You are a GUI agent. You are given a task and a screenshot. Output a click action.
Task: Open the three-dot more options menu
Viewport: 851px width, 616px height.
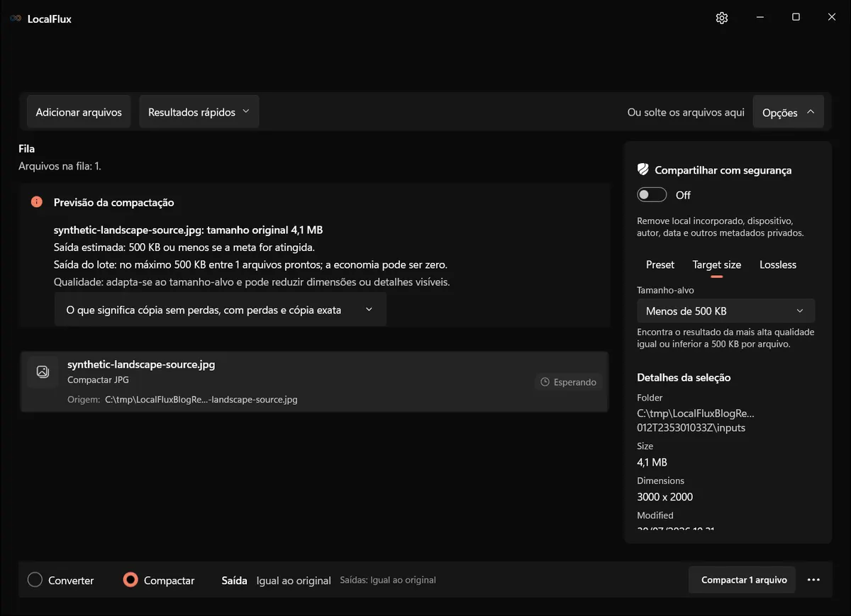[813, 580]
